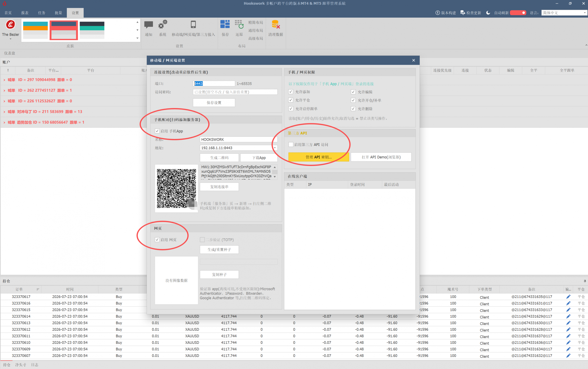The image size is (588, 369).
Task: Click the 管理 API 密钥 button
Action: tap(318, 157)
